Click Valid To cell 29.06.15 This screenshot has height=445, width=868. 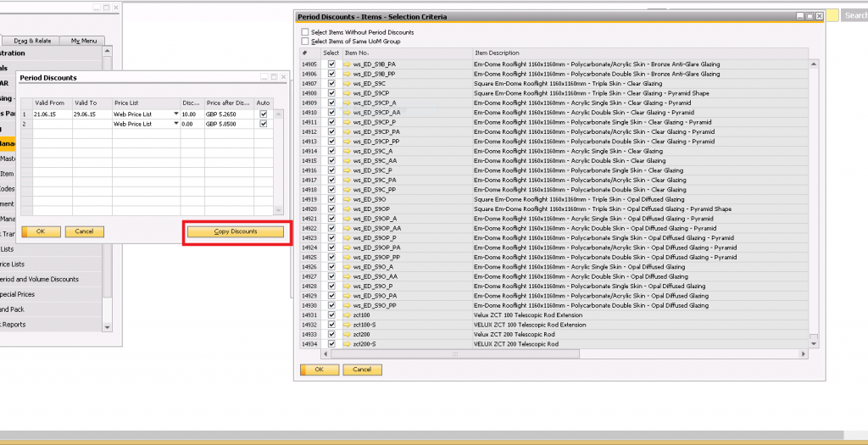tap(92, 114)
